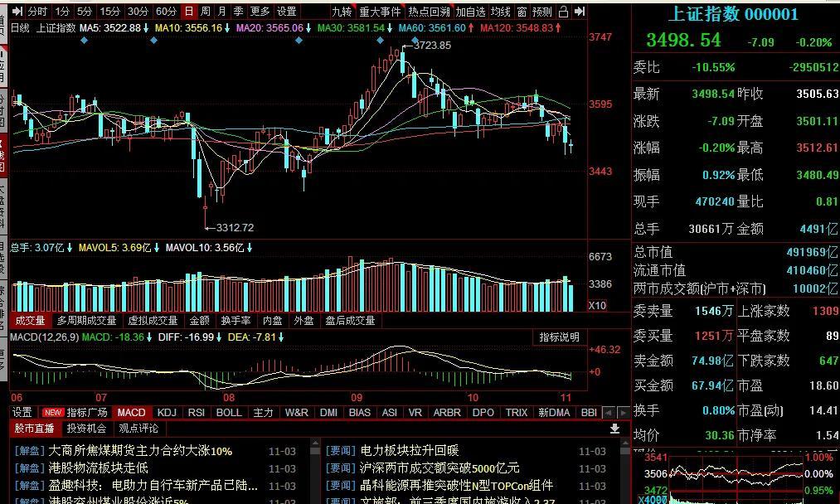Select the 日 daily K-line period
Image resolution: width=840 pixels, height=504 pixels.
coord(188,12)
